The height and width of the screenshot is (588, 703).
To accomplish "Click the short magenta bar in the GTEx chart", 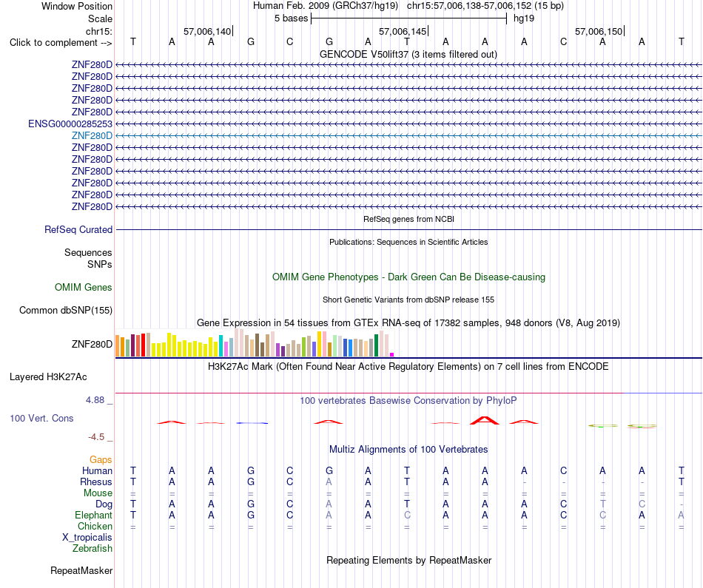I will click(392, 354).
